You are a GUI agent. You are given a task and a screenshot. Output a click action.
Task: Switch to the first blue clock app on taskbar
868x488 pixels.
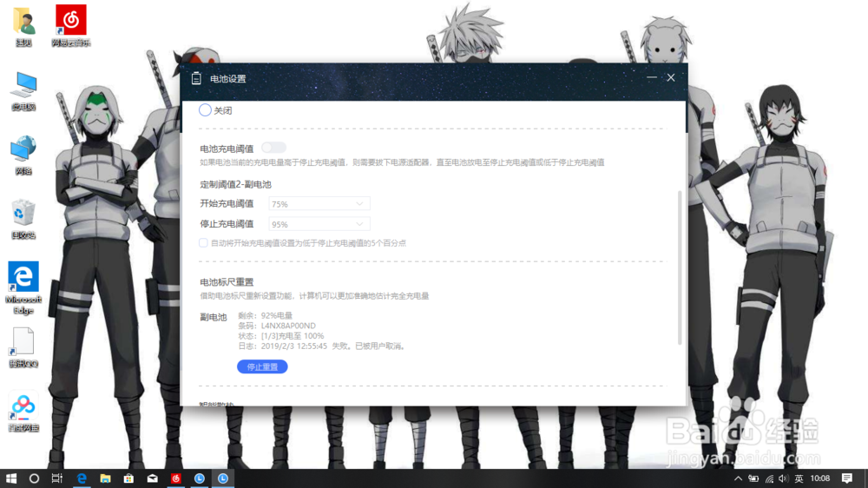click(200, 478)
